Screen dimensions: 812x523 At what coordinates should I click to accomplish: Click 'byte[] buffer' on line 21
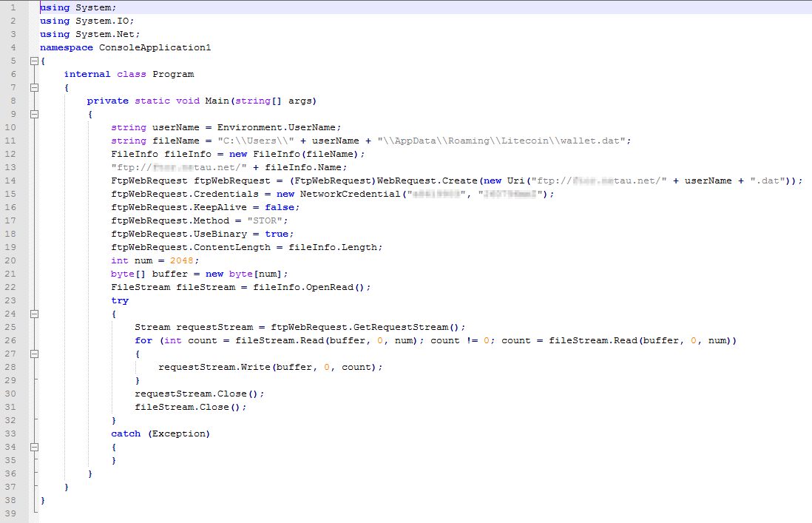(x=149, y=274)
